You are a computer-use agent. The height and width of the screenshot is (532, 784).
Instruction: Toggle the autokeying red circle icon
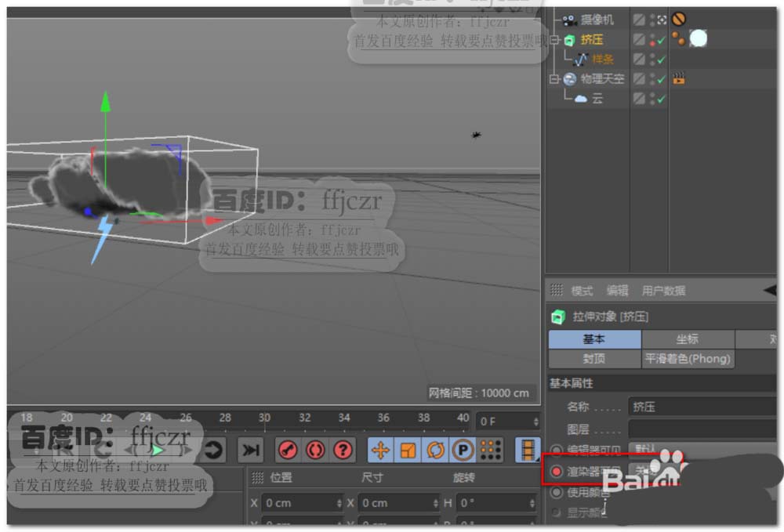tap(315, 450)
